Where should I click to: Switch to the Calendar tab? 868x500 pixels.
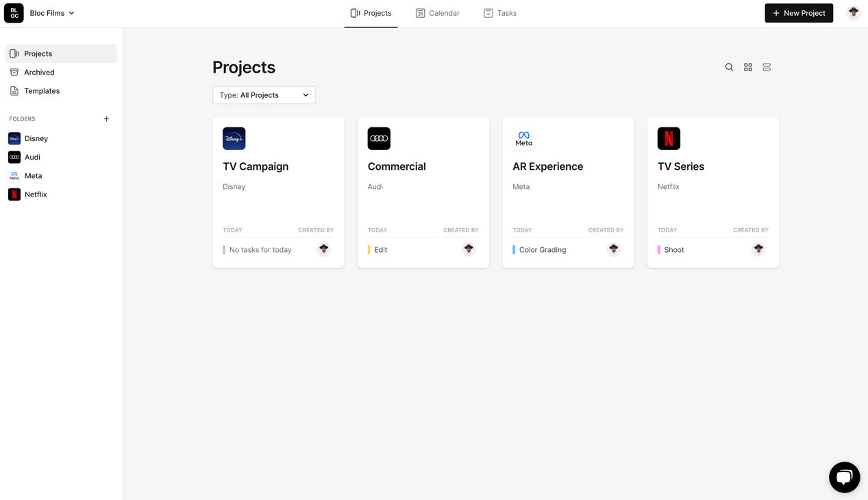pos(437,13)
